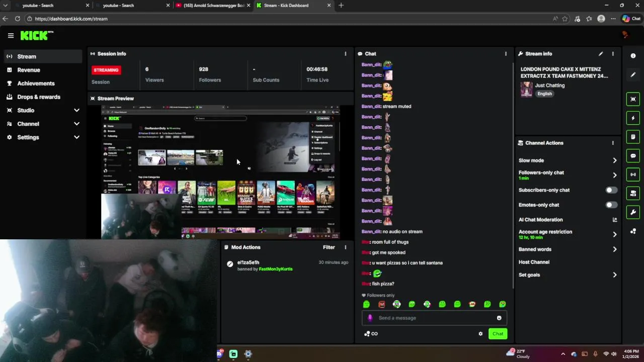Viewport: 644px width, 362px height.
Task: Open Stream info panel three-dot menu
Action: pyautogui.click(x=613, y=54)
